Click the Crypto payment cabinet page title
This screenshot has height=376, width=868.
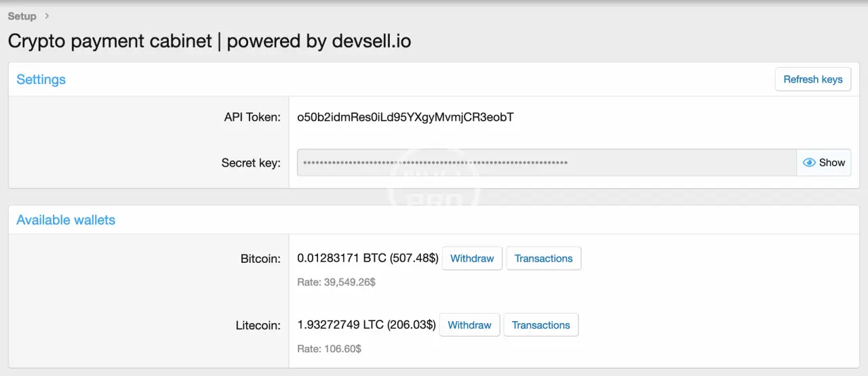click(x=210, y=41)
